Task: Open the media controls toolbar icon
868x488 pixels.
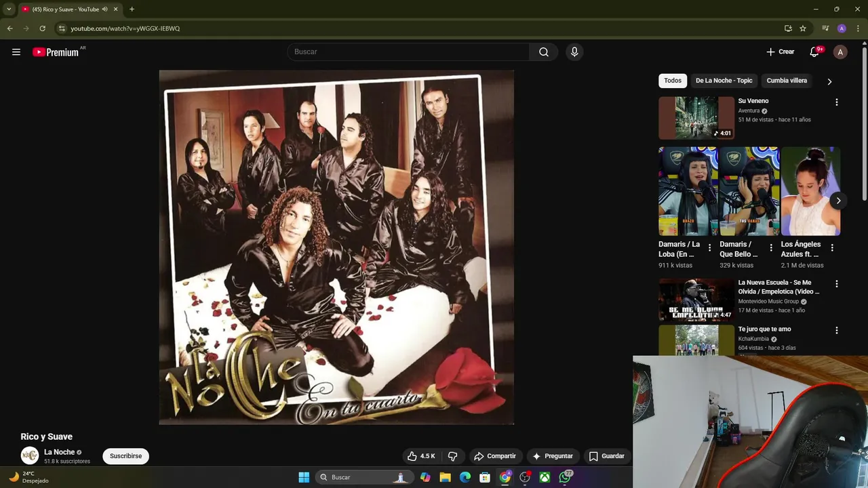Action: pyautogui.click(x=825, y=28)
